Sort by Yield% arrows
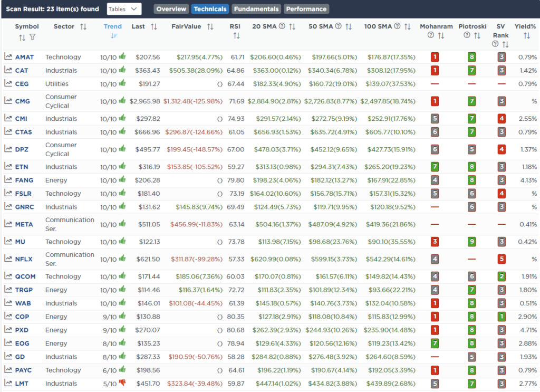Screen dimensions: 540x392 [527, 35]
